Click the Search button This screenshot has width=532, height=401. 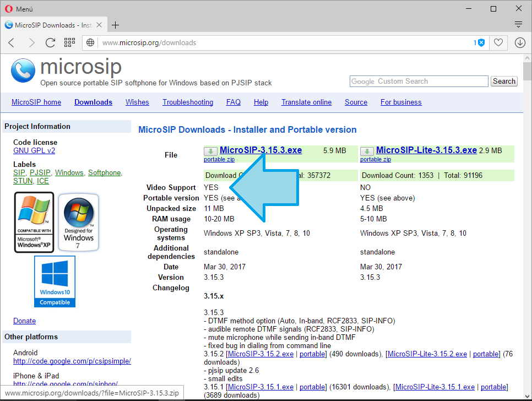(504, 82)
